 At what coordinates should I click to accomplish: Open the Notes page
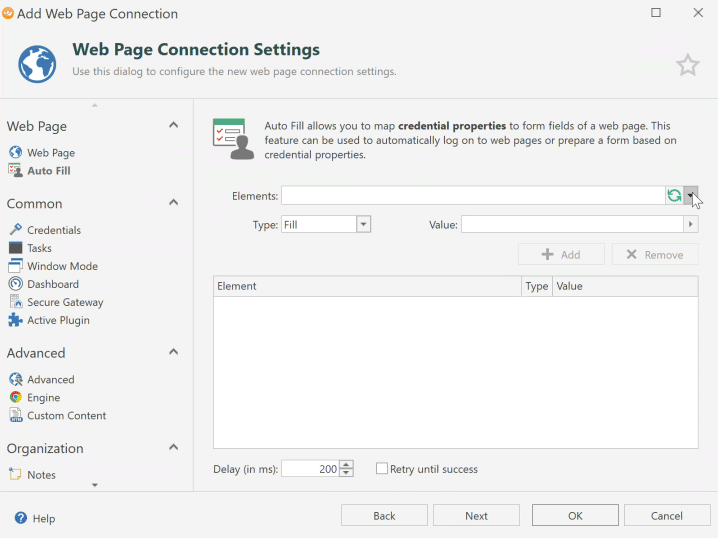click(41, 475)
